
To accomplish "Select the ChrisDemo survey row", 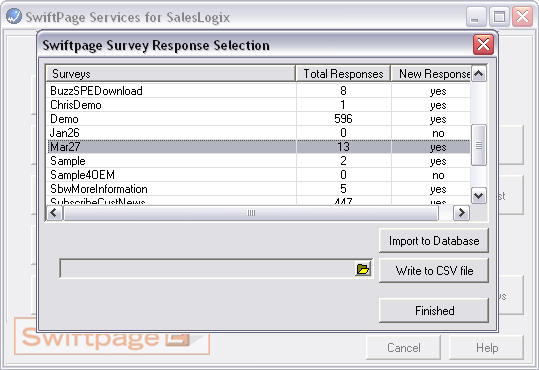I will (258, 105).
